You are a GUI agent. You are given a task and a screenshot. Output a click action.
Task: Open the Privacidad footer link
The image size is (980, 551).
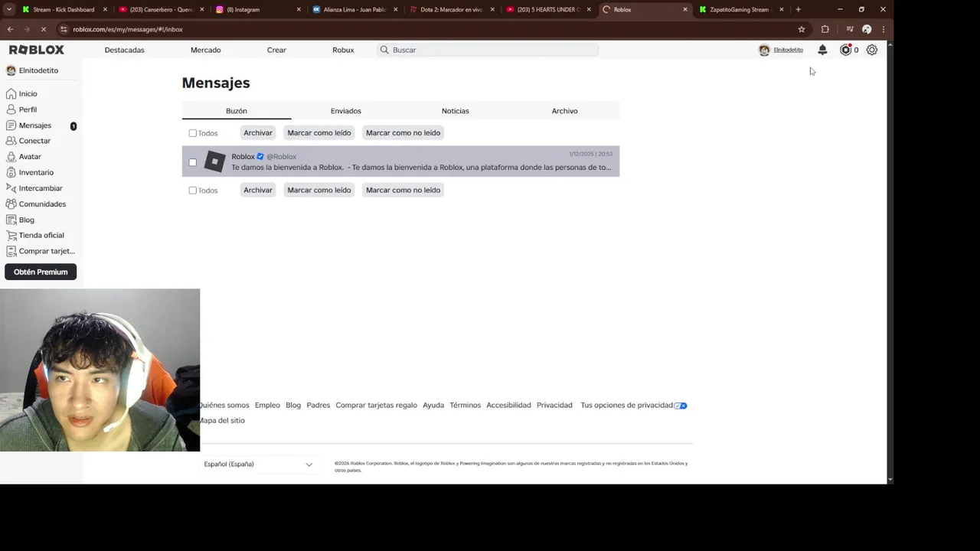(x=554, y=405)
